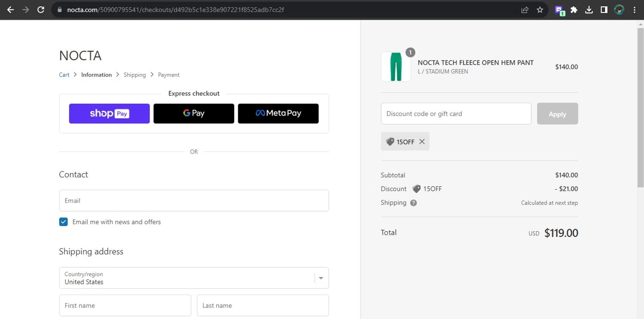Click the browser address bar URL
The height and width of the screenshot is (319, 644).
pyautogui.click(x=176, y=9)
